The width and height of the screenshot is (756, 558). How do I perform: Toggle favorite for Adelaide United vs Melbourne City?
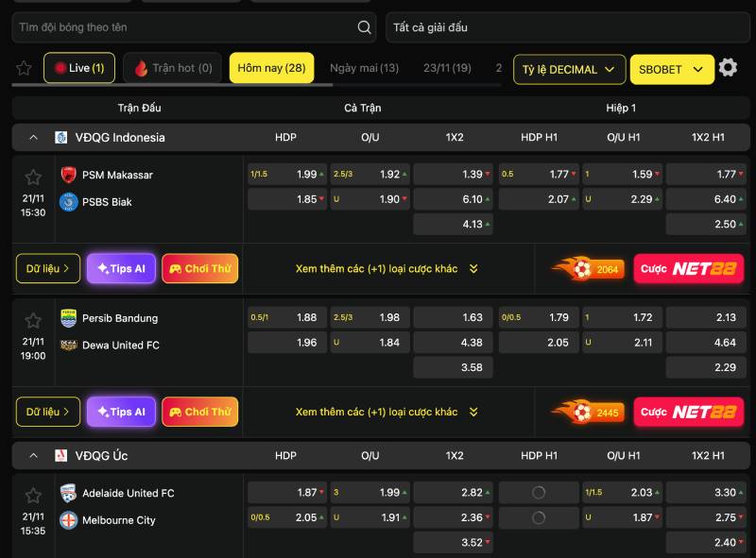click(x=33, y=496)
